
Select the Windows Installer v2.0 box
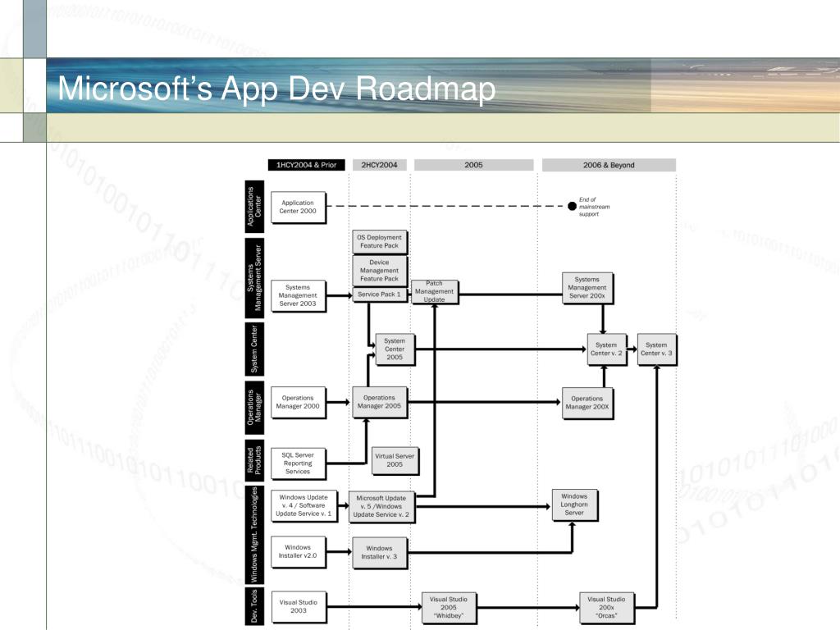point(298,552)
